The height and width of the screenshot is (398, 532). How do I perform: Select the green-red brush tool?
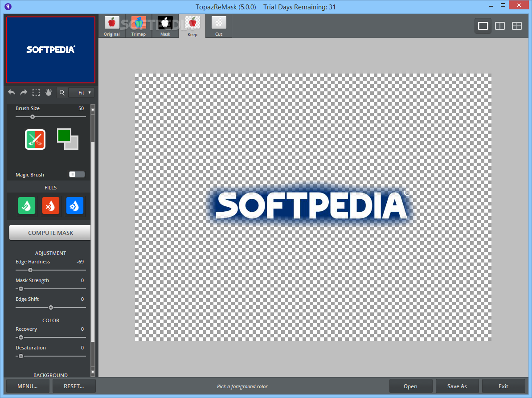pos(35,140)
